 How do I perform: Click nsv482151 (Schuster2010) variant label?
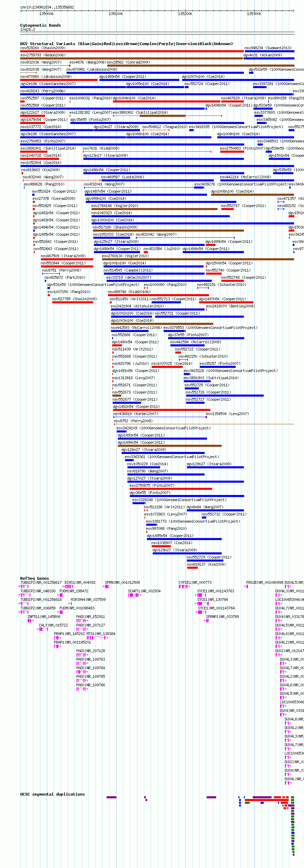pyautogui.click(x=222, y=285)
